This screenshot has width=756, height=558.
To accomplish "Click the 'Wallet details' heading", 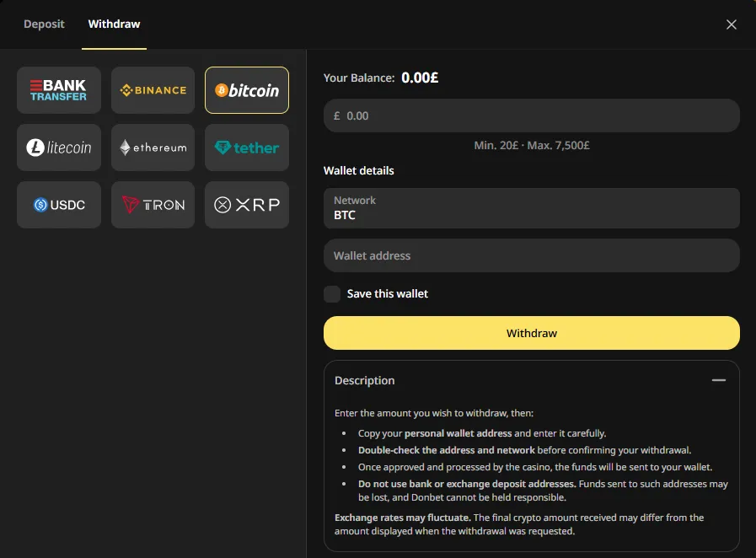I will point(359,171).
